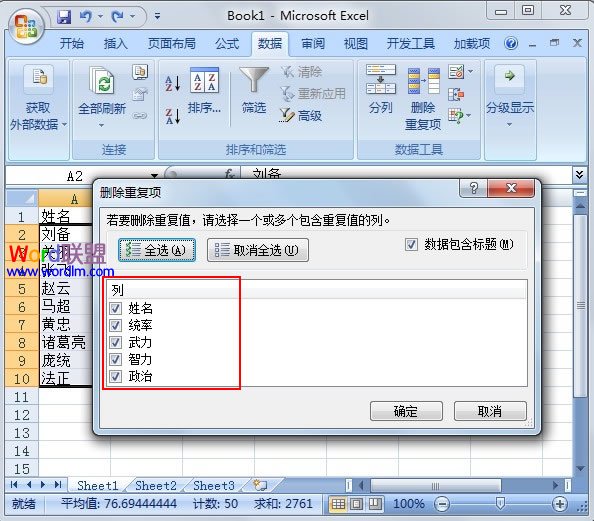The image size is (594, 521).
Task: Open the 公式 ribbon tab
Action: [227, 44]
